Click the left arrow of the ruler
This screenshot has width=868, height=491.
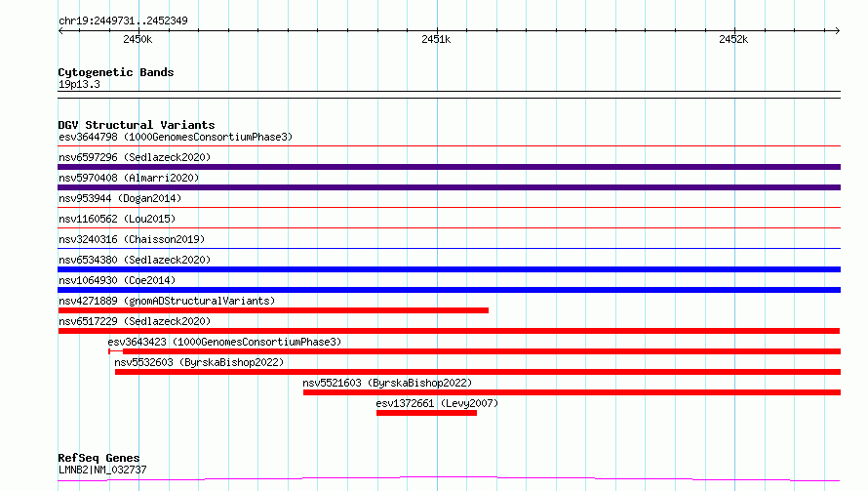pyautogui.click(x=60, y=30)
